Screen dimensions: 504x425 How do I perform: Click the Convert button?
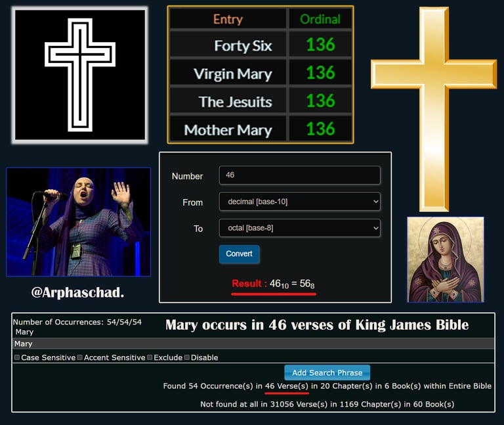coord(239,254)
